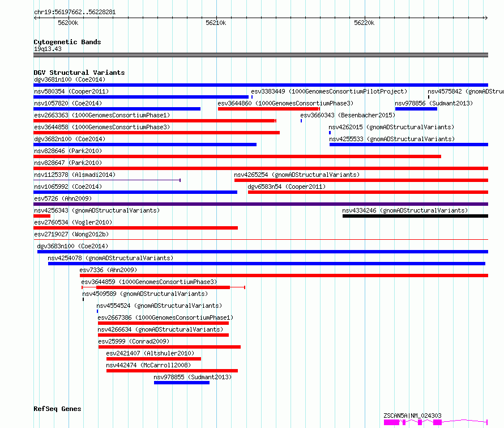Open nsv442474 (McCarroll2008) variant
Viewport: 504px width, 428px height.
[148, 365]
